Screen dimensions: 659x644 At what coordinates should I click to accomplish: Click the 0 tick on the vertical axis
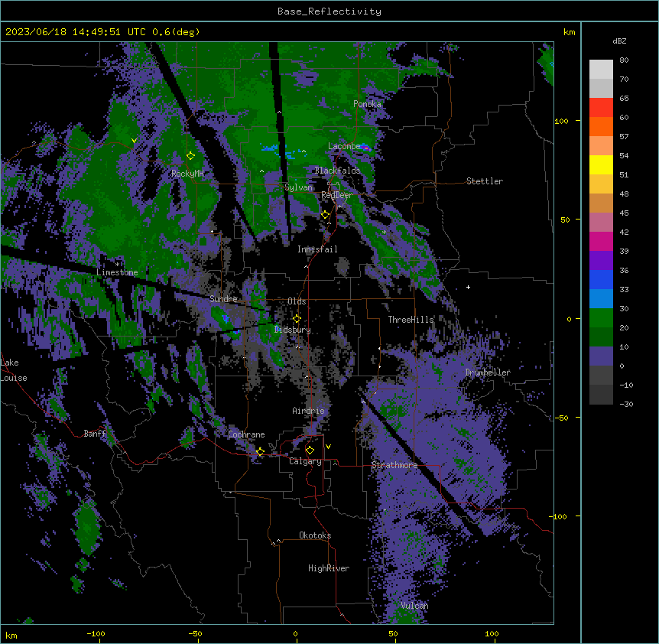[x=569, y=319]
